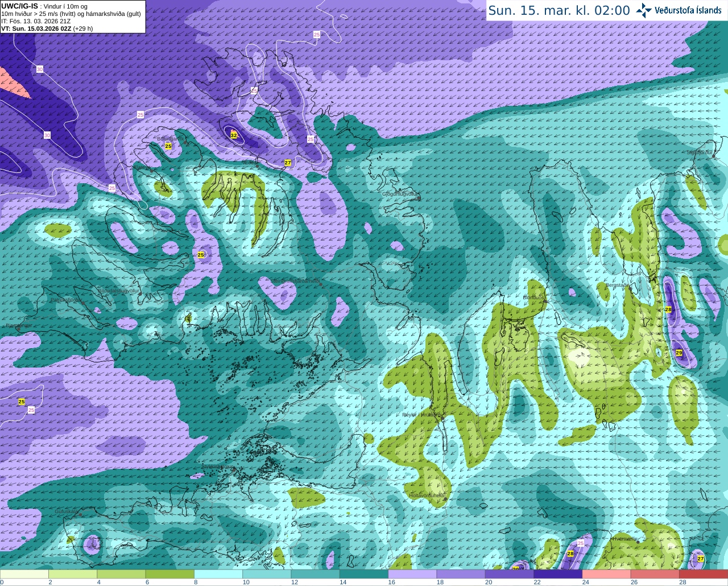Click the 26–28 m/s legend swatch
The height and width of the screenshot is (586, 728).
tap(655, 574)
